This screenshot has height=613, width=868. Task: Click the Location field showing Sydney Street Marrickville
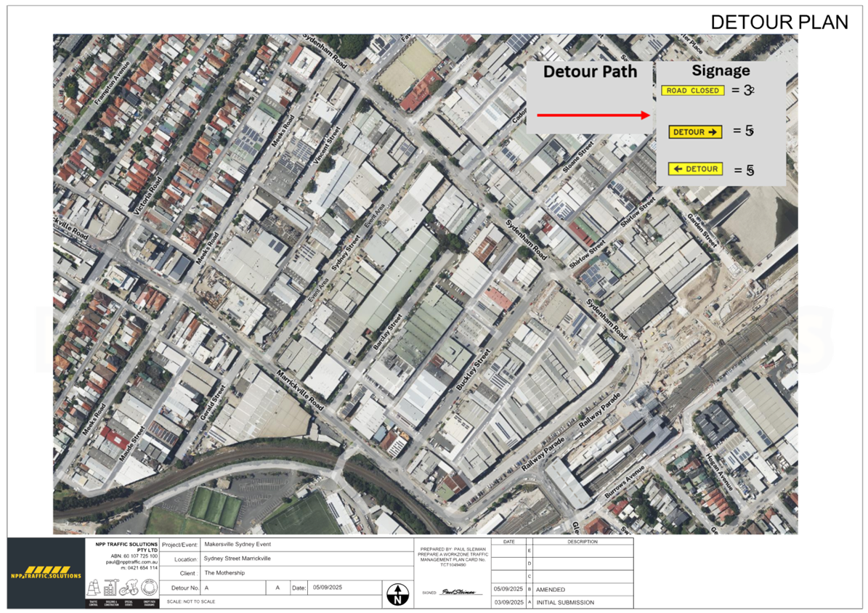pyautogui.click(x=238, y=559)
